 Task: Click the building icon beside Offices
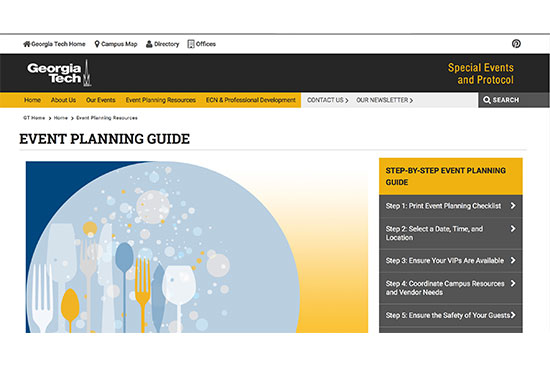pos(191,44)
